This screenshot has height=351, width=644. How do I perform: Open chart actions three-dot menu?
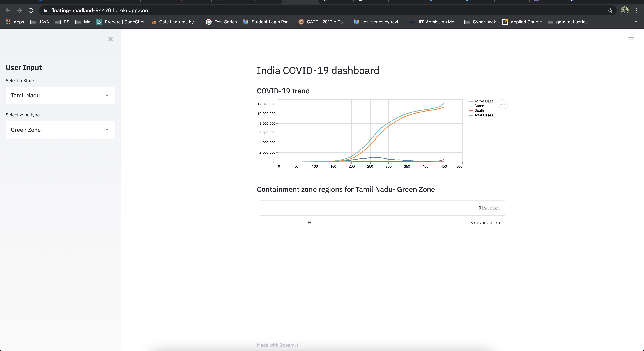[503, 104]
